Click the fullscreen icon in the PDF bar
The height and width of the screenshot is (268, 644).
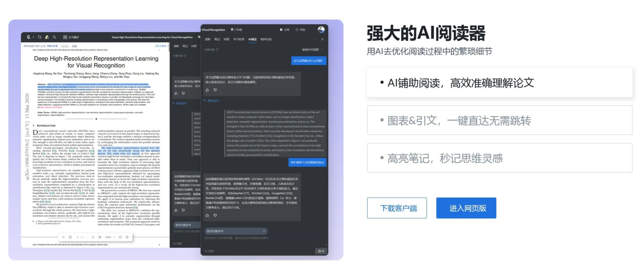93,237
